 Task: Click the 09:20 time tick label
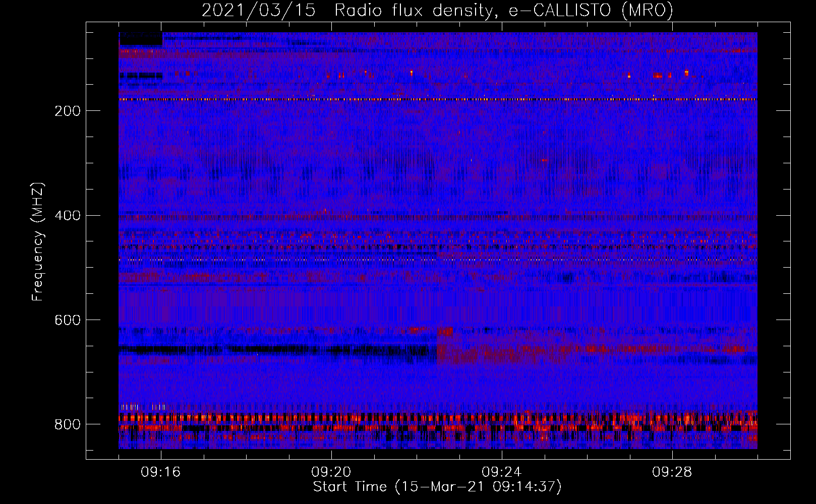point(331,472)
